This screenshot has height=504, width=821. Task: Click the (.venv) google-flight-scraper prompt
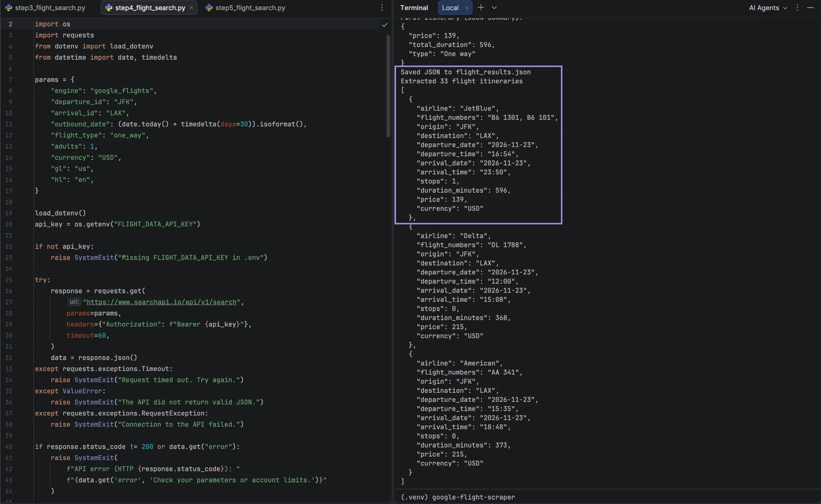pos(457,497)
